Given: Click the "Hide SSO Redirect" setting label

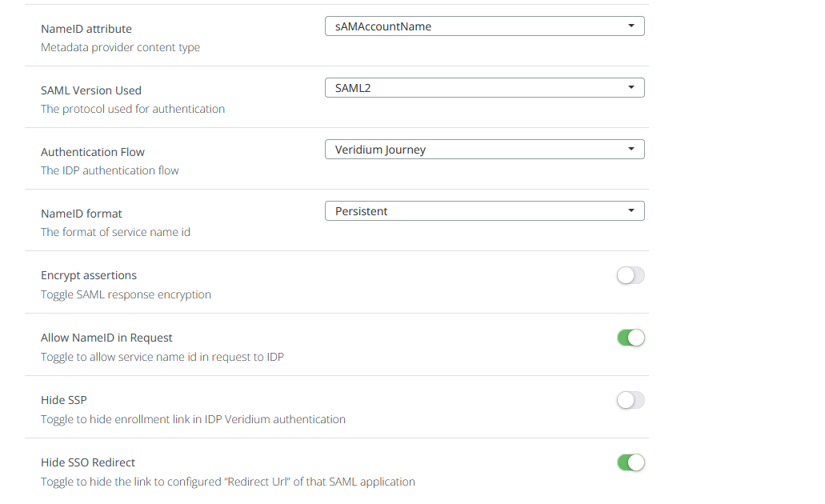Looking at the screenshot, I should (88, 462).
